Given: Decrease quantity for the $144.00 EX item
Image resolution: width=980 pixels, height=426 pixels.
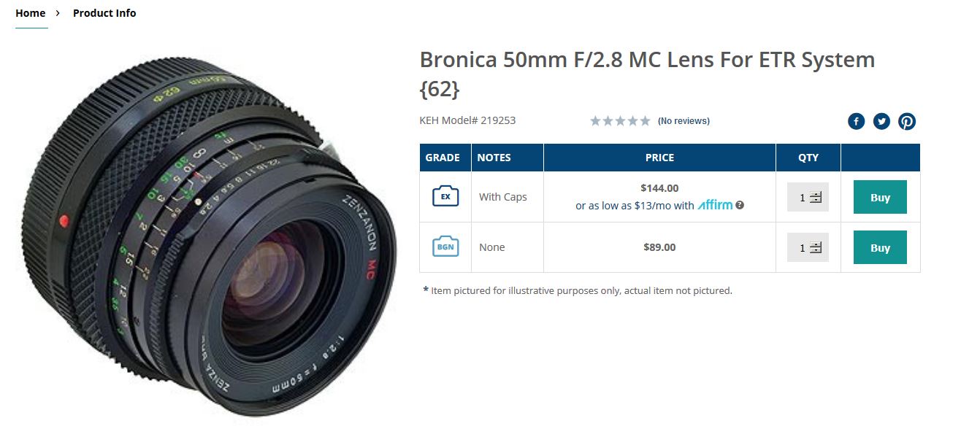Looking at the screenshot, I should pyautogui.click(x=816, y=201).
